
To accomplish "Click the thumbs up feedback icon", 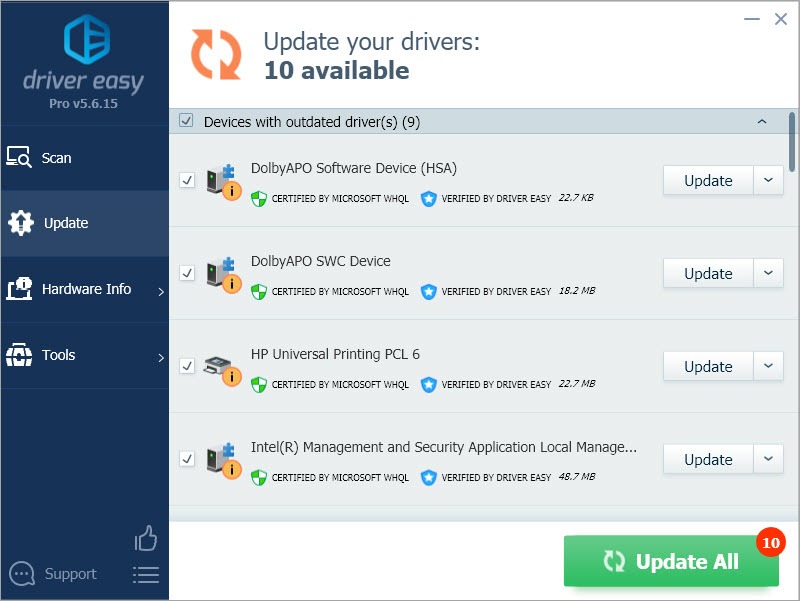I will coord(145,538).
